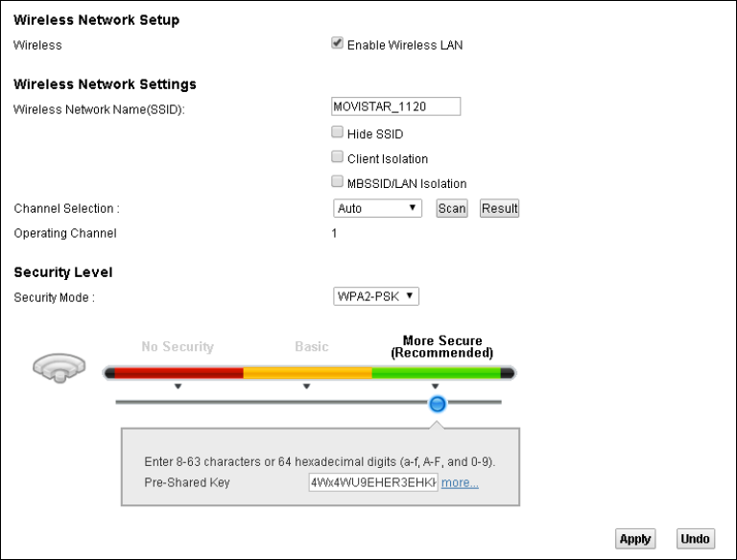Image resolution: width=737 pixels, height=560 pixels.
Task: Click the Basic security triangle marker
Action: click(306, 386)
